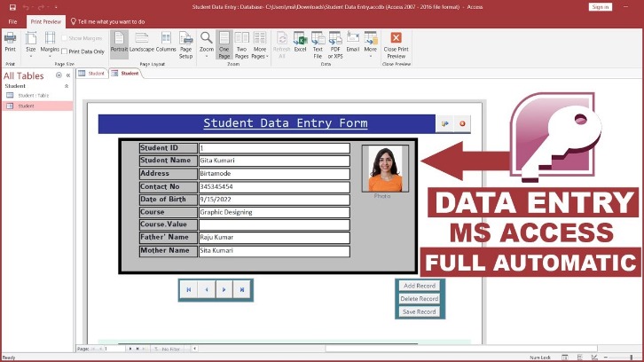The height and width of the screenshot is (362, 644).
Task: Open the More export options dropdown
Action: pos(371,43)
